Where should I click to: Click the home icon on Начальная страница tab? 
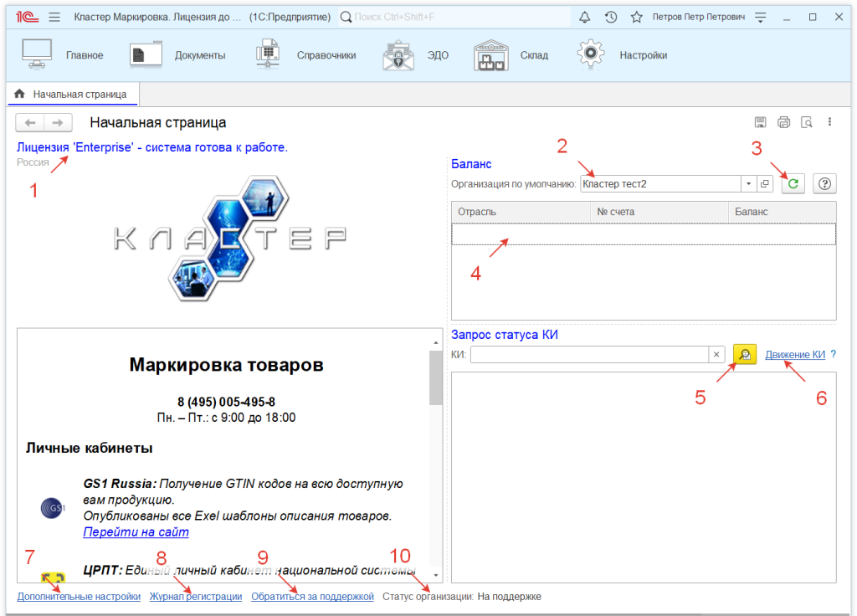click(x=20, y=94)
